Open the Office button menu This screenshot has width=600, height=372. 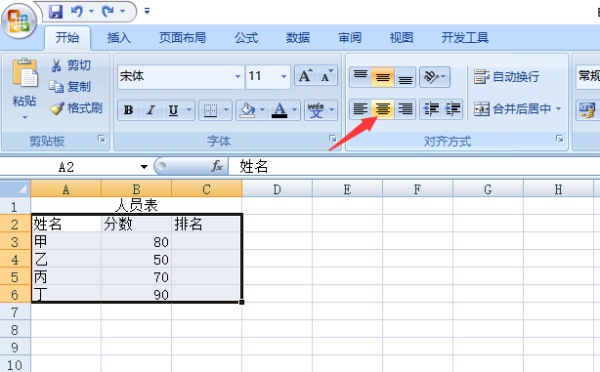[19, 21]
